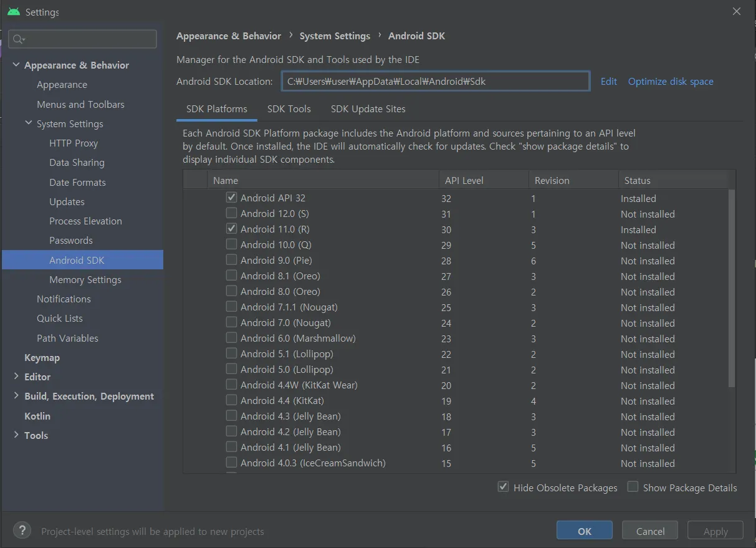The image size is (756, 548).
Task: Click the search magnifier icon
Action: (x=18, y=39)
